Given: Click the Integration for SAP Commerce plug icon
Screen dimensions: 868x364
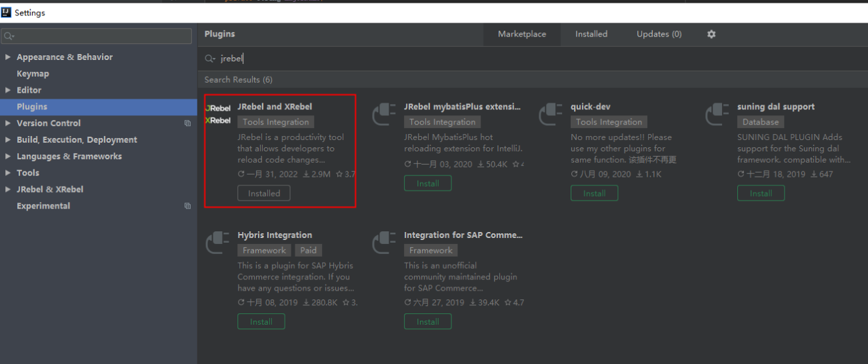Looking at the screenshot, I should (384, 243).
